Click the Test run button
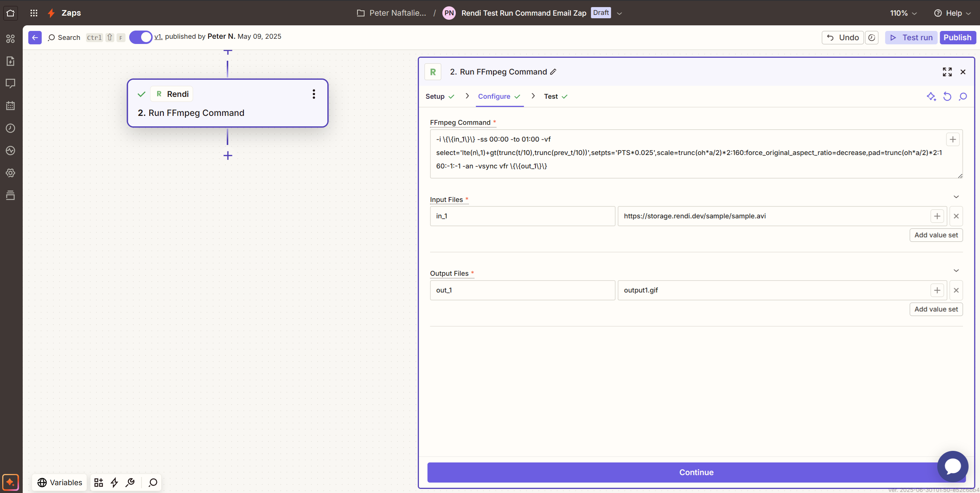 click(911, 37)
